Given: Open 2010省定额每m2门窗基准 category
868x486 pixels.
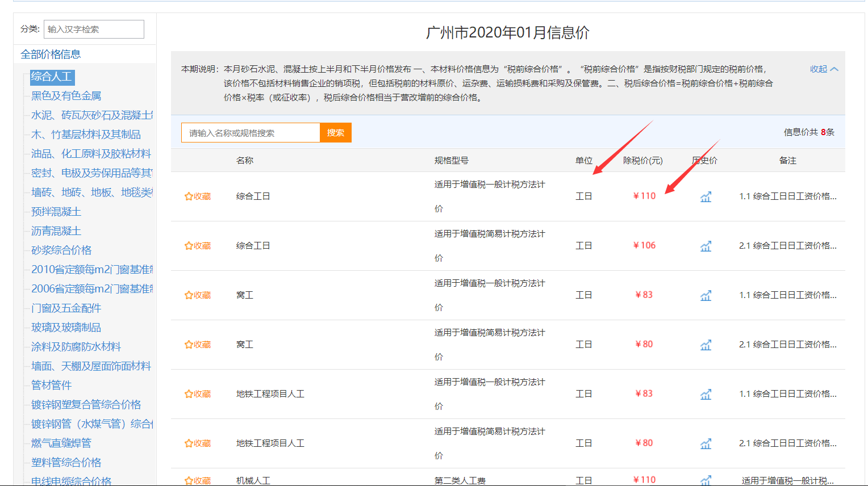Looking at the screenshot, I should point(92,270).
